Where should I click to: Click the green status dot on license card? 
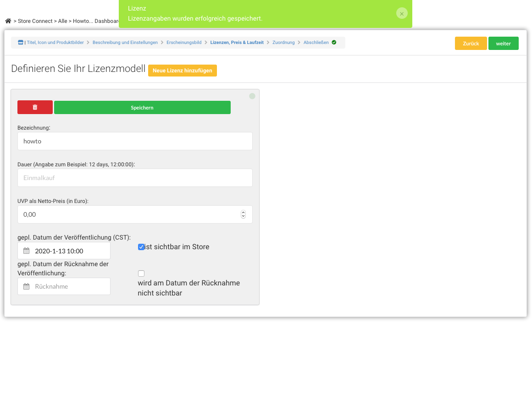pos(252,96)
